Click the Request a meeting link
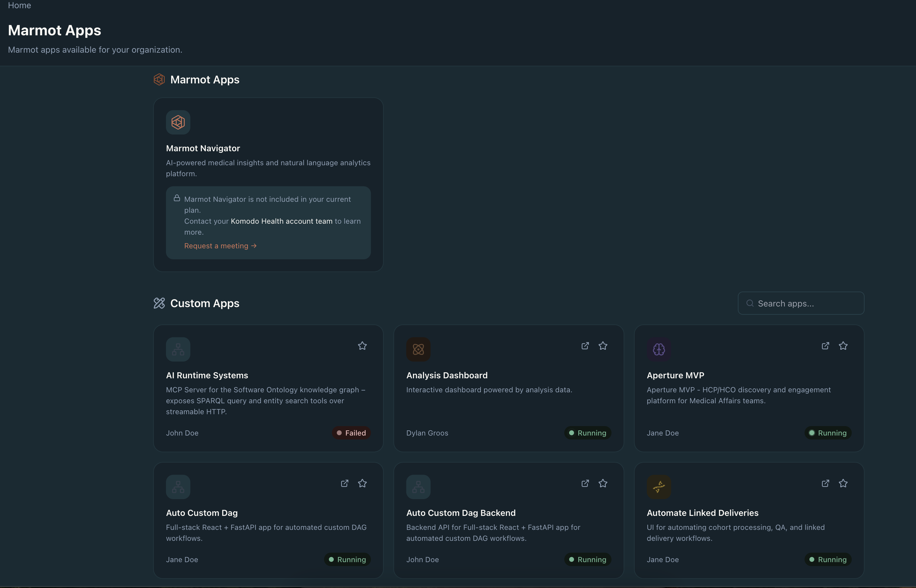Viewport: 916px width, 588px height. (x=220, y=246)
